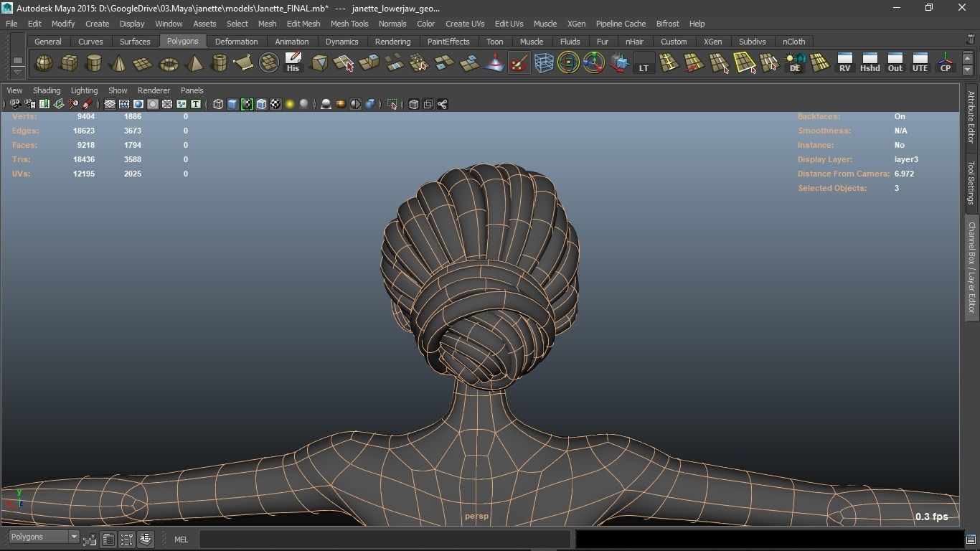Select the Create Polygon tool icon
Viewport: 980px width, 551px height.
tap(243, 63)
